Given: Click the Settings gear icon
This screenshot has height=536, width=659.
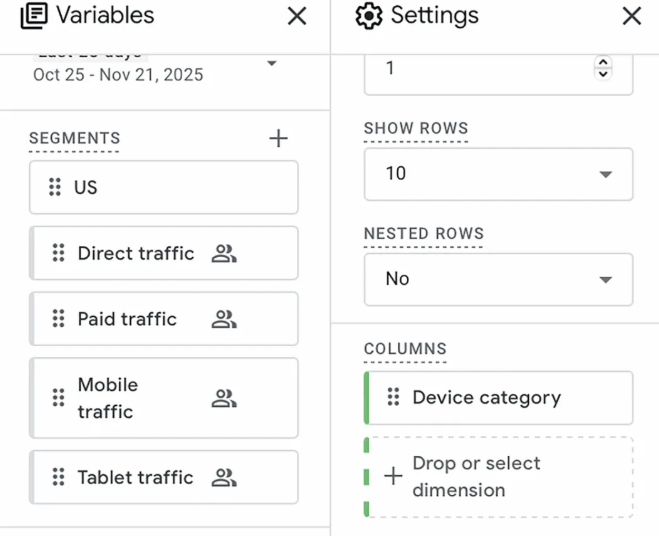Looking at the screenshot, I should [x=369, y=16].
